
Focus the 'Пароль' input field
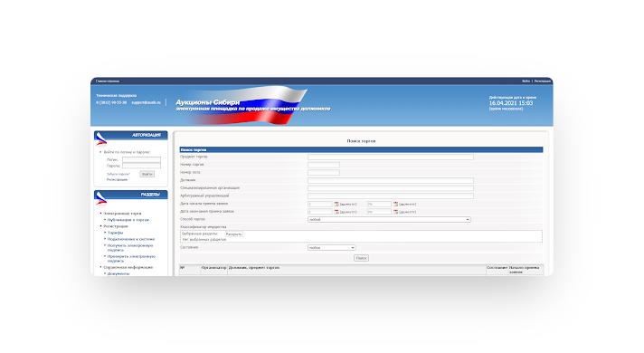point(141,166)
